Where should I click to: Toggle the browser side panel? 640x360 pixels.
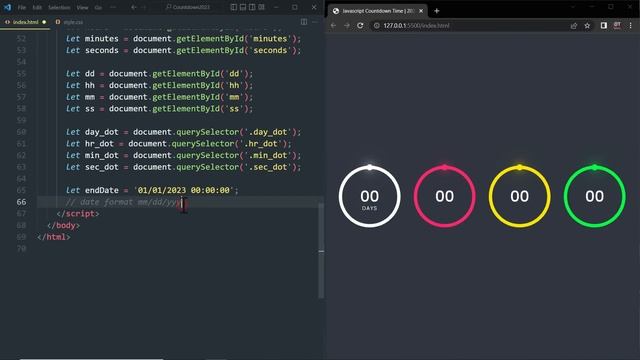(x=604, y=25)
